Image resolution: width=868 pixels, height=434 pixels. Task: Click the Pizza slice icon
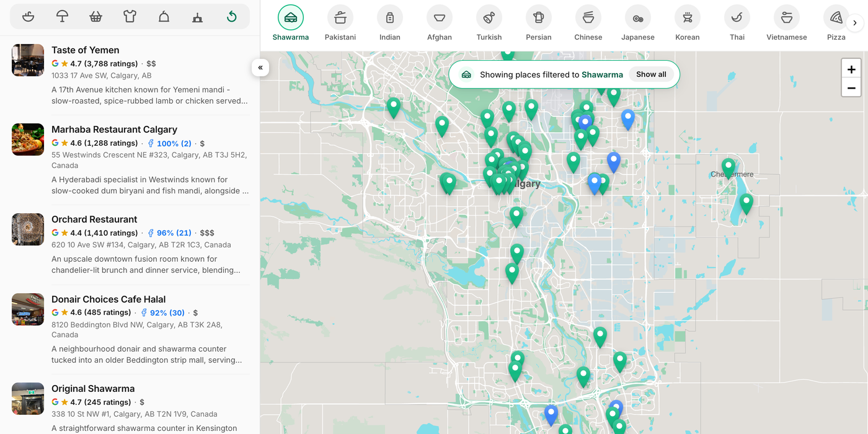click(x=836, y=18)
